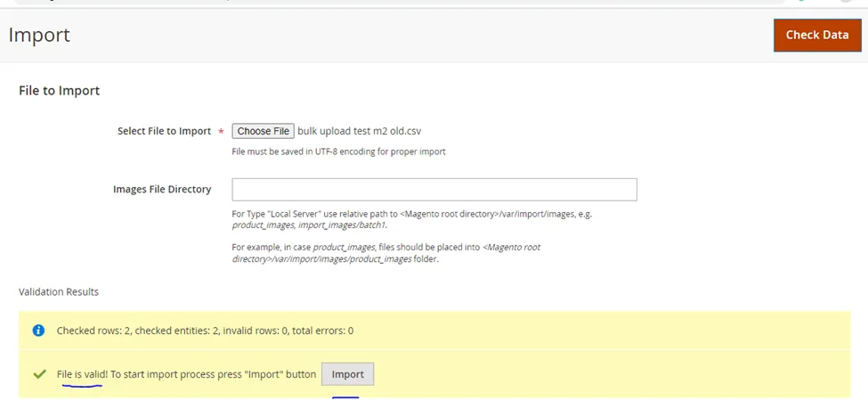Focus the Images File Directory field
Screen dimensions: 868x400
click(x=434, y=190)
